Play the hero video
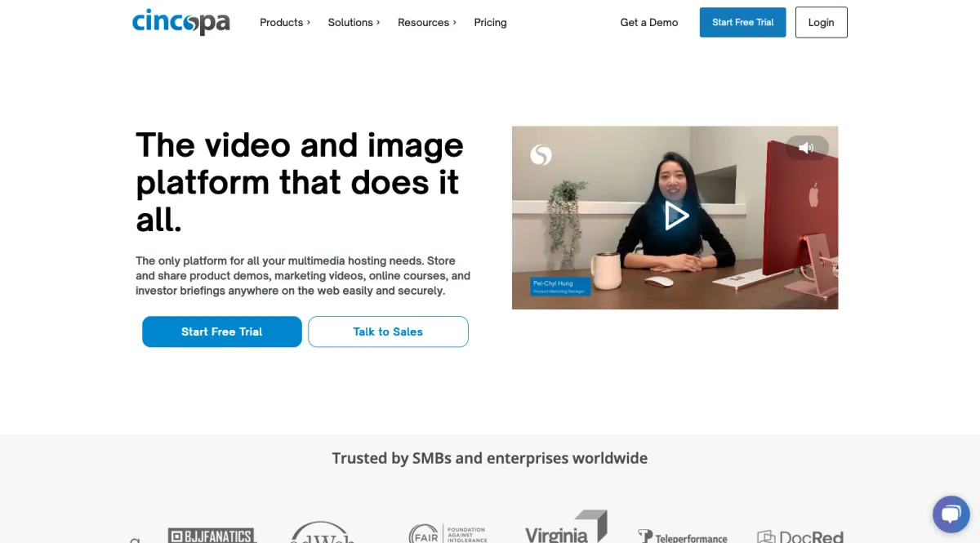The height and width of the screenshot is (543, 980). [x=675, y=216]
